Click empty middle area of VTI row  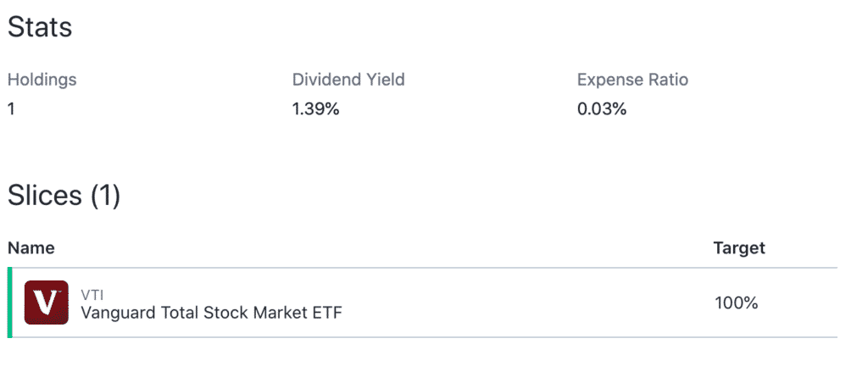(x=526, y=303)
